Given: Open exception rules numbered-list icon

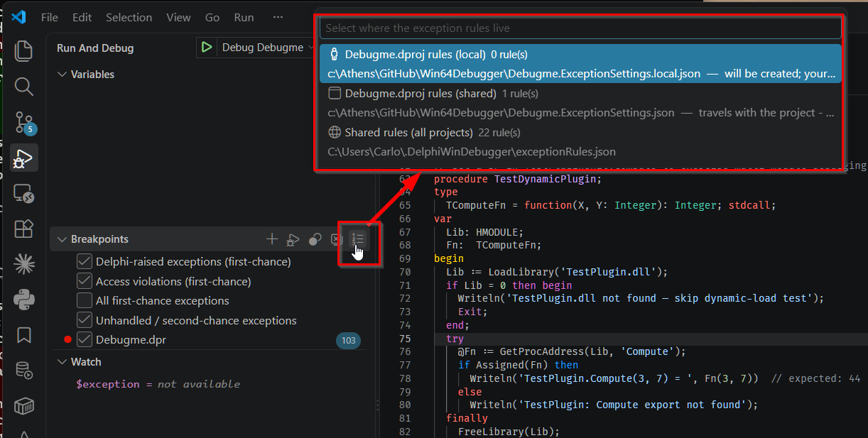Looking at the screenshot, I should [357, 239].
